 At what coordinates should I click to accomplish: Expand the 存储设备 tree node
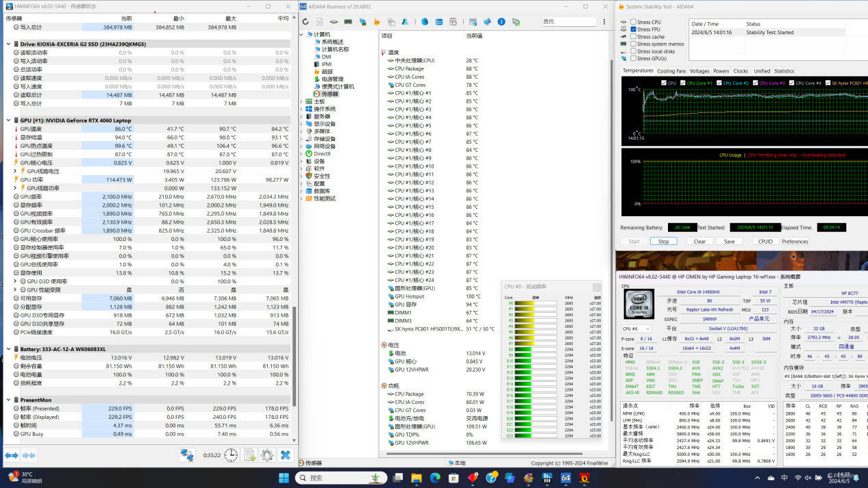(301, 139)
